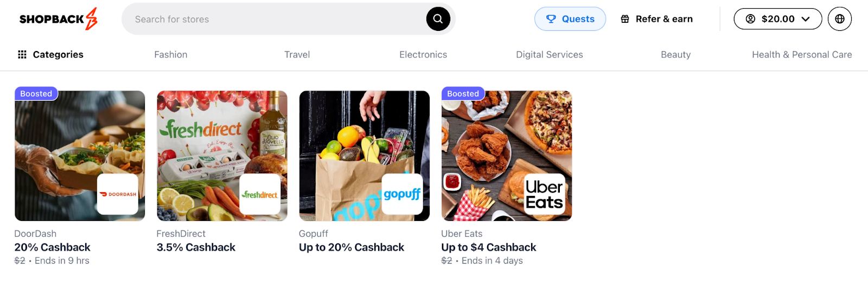Viewport: 868px width, 291px height.
Task: Open the globe language selector
Action: (839, 19)
